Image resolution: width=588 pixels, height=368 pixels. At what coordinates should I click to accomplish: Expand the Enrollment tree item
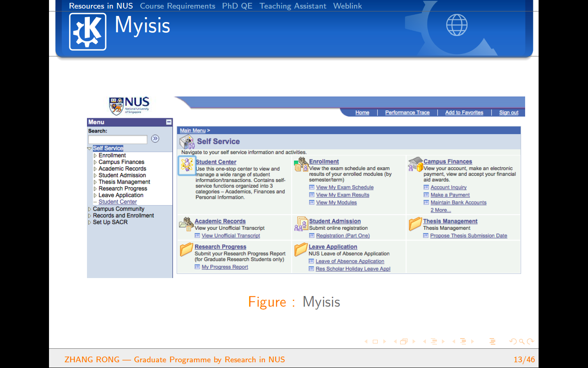coord(95,156)
